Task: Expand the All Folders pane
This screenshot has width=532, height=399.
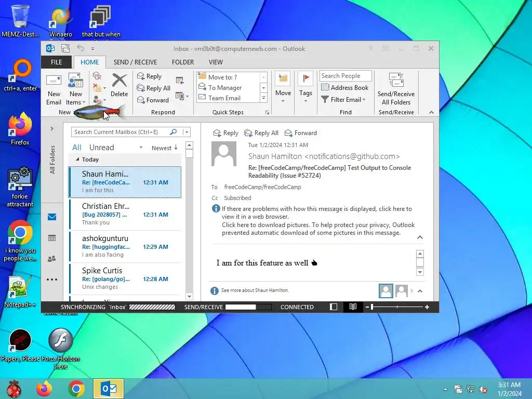Action: 52,129
